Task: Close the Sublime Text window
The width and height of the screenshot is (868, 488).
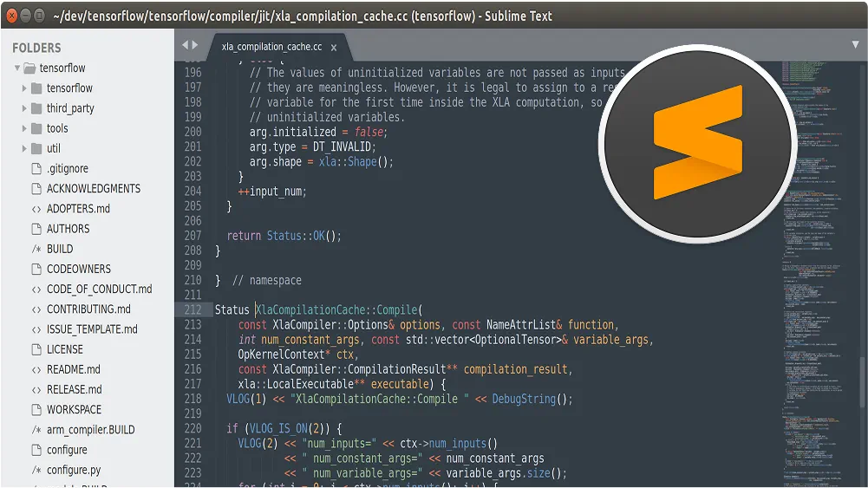Action: click(11, 16)
